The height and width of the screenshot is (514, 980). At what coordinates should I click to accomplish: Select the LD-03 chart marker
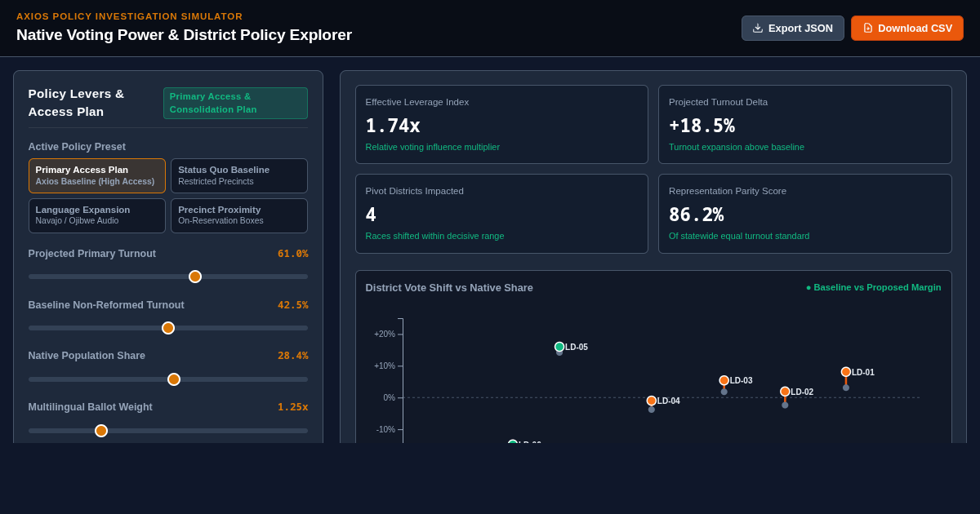pyautogui.click(x=724, y=380)
